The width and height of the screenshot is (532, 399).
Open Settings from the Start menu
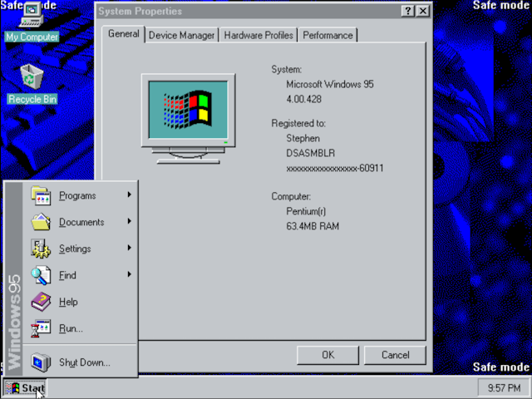80,249
